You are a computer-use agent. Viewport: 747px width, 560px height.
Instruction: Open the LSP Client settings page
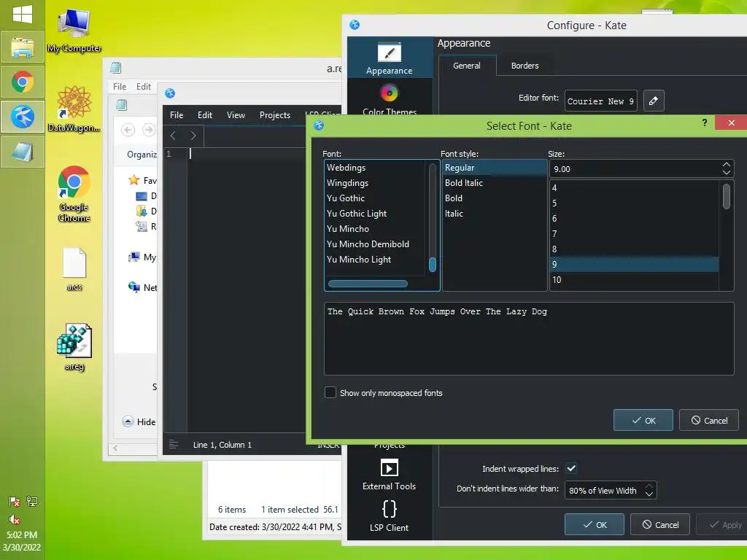click(390, 516)
